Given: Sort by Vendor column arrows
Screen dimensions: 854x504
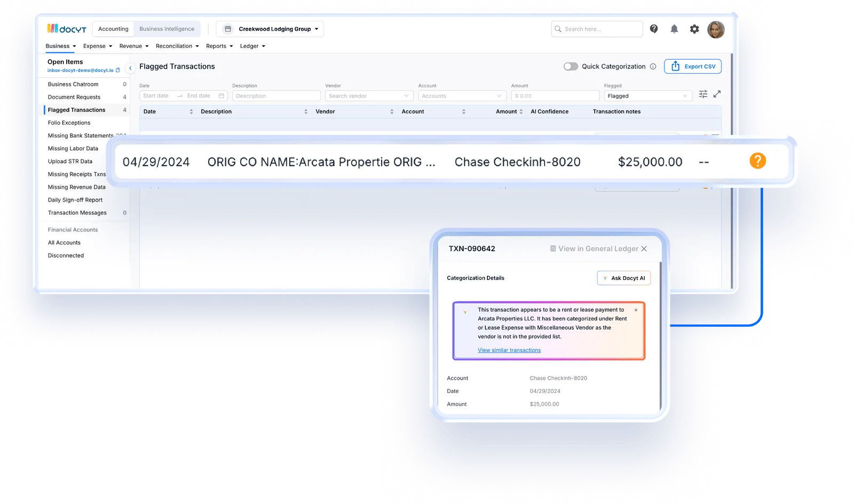Looking at the screenshot, I should pyautogui.click(x=392, y=111).
